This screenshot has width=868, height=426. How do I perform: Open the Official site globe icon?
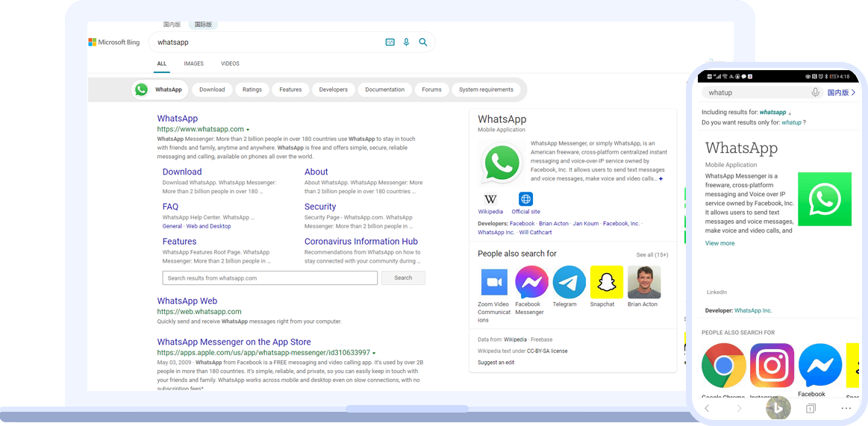[525, 199]
